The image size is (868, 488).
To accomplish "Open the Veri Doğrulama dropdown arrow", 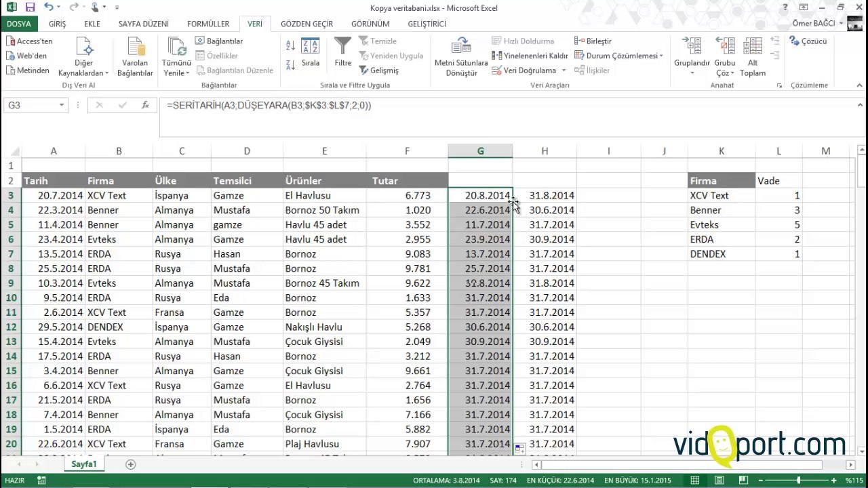I will click(563, 70).
